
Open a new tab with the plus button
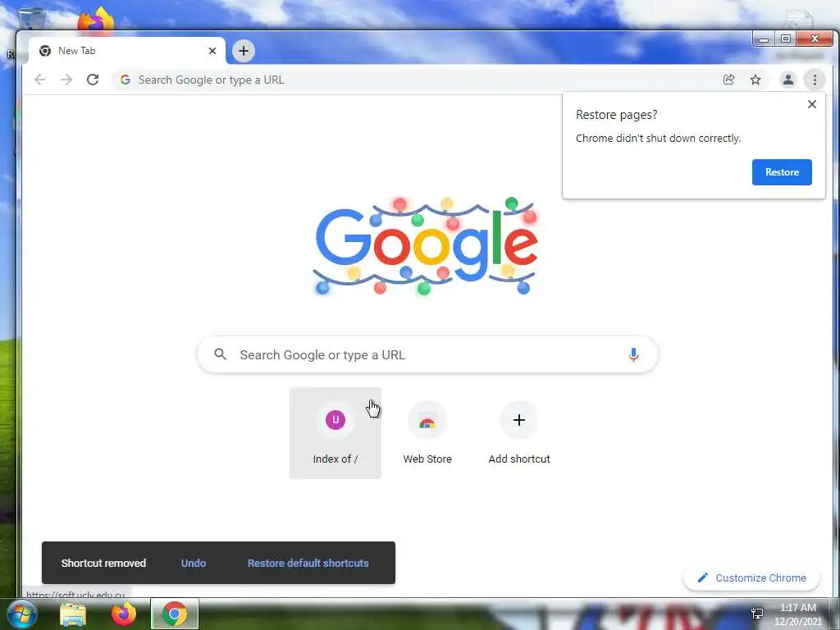click(x=243, y=51)
